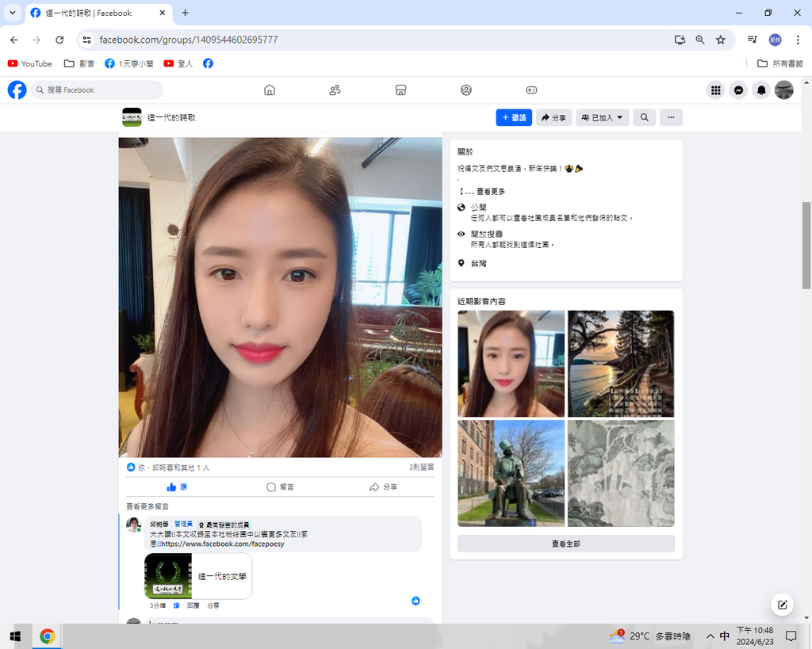This screenshot has height=649, width=812.
Task: Open Marketplace from top navigation
Action: (x=400, y=90)
